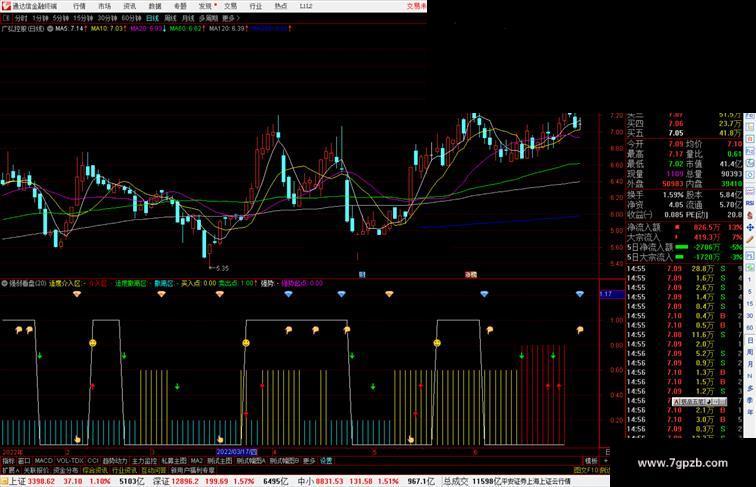The height and width of the screenshot is (487, 756).
Task: Switch chart to 15分钟 period
Action: (x=83, y=18)
